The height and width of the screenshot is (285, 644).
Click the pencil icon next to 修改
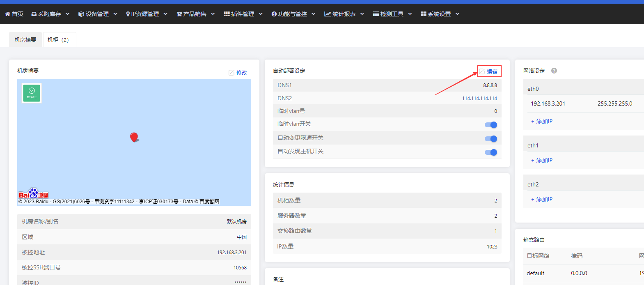click(x=231, y=73)
